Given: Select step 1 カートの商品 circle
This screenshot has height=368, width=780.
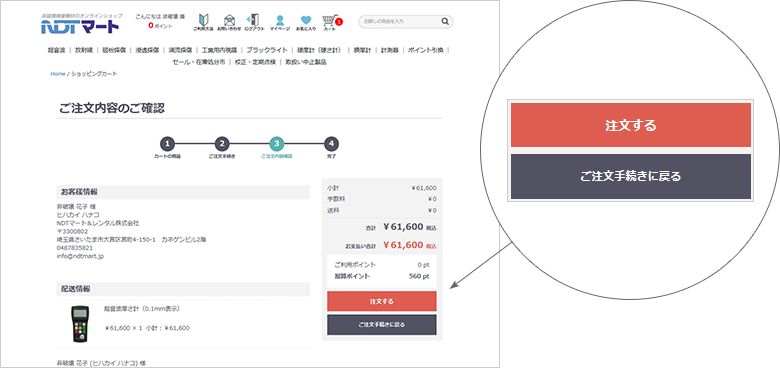Looking at the screenshot, I should point(168,144).
